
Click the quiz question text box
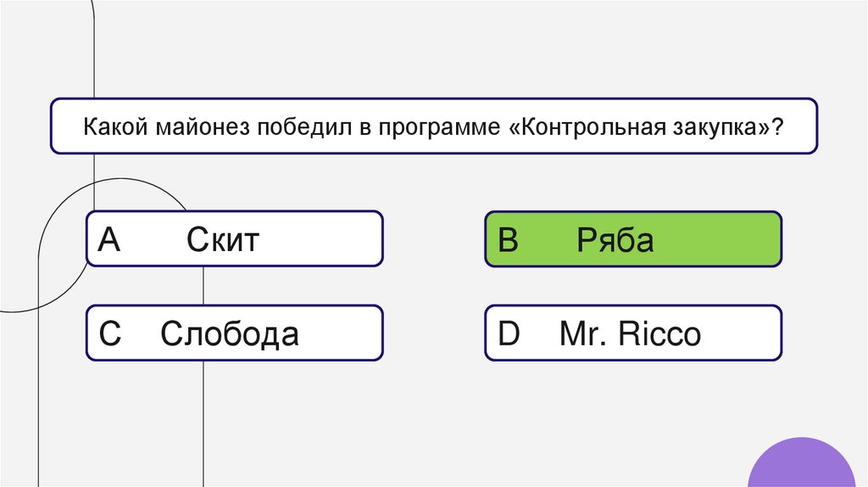click(x=433, y=126)
